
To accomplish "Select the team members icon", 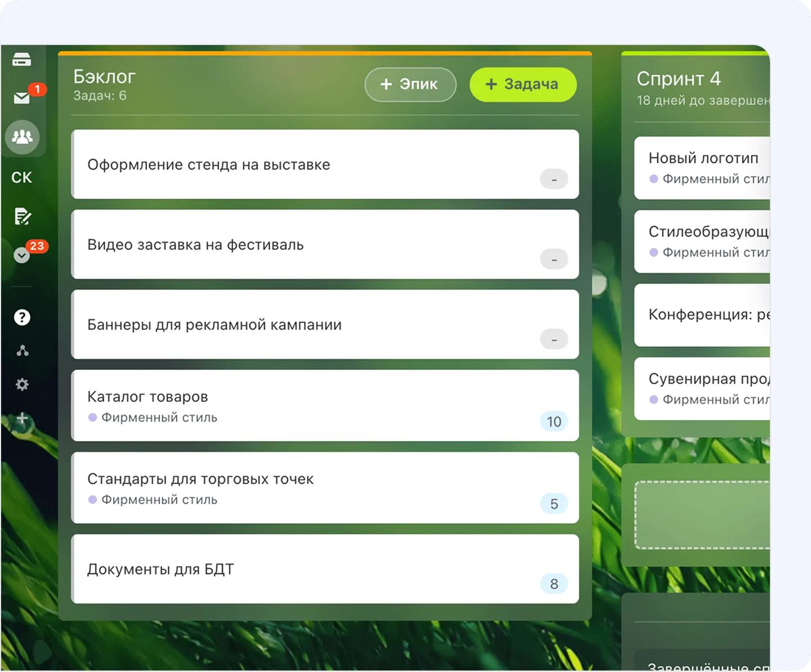I will 23,137.
